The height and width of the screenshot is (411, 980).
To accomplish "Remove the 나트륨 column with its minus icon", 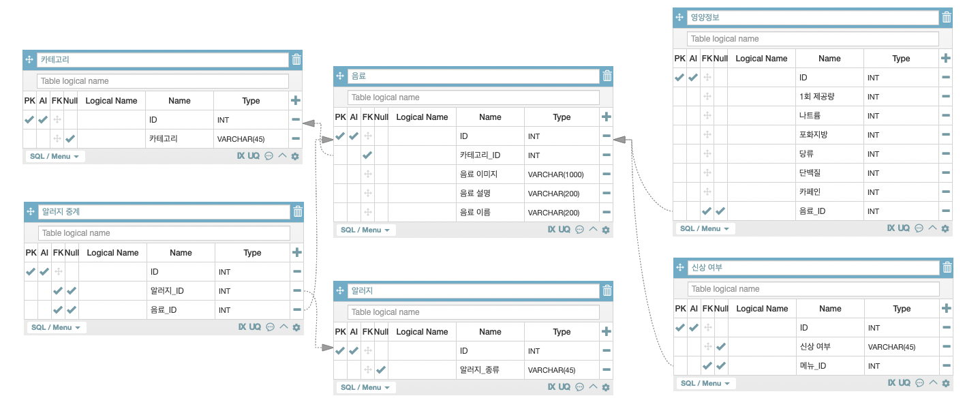I will tap(945, 116).
